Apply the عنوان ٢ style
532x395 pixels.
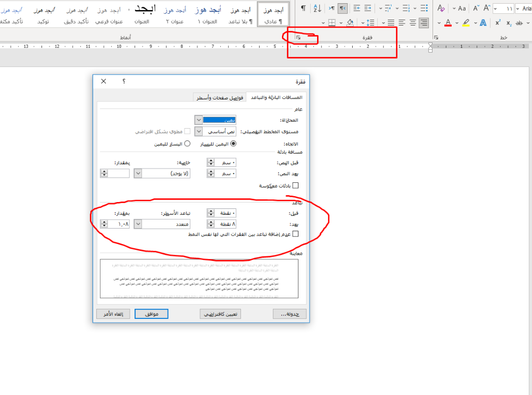174,14
